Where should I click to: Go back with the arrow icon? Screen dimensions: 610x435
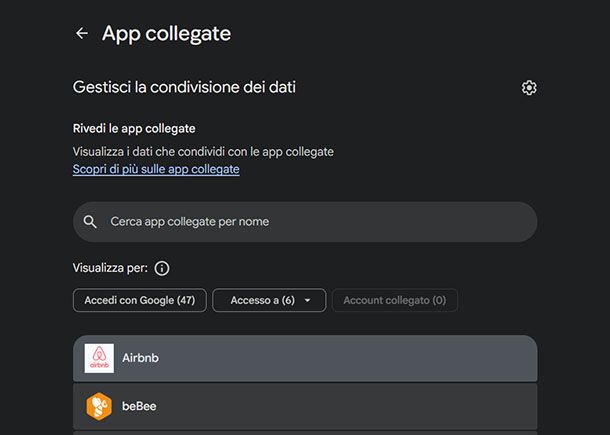coord(82,33)
